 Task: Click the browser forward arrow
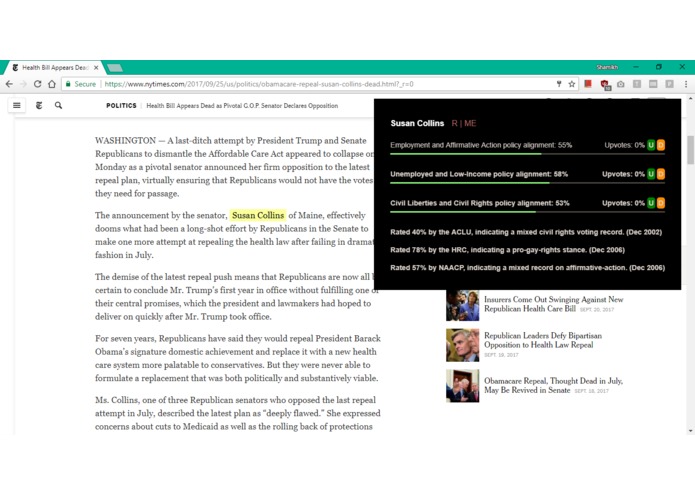[x=23, y=84]
